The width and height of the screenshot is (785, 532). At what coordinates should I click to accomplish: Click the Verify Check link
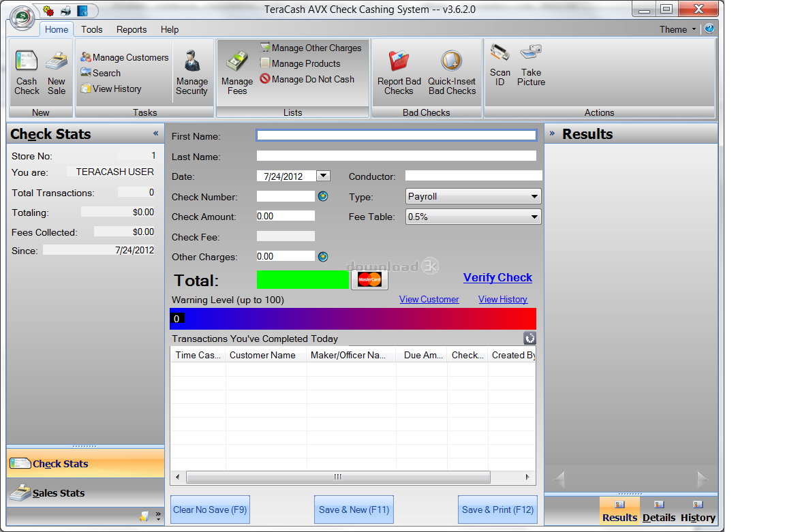click(x=497, y=277)
